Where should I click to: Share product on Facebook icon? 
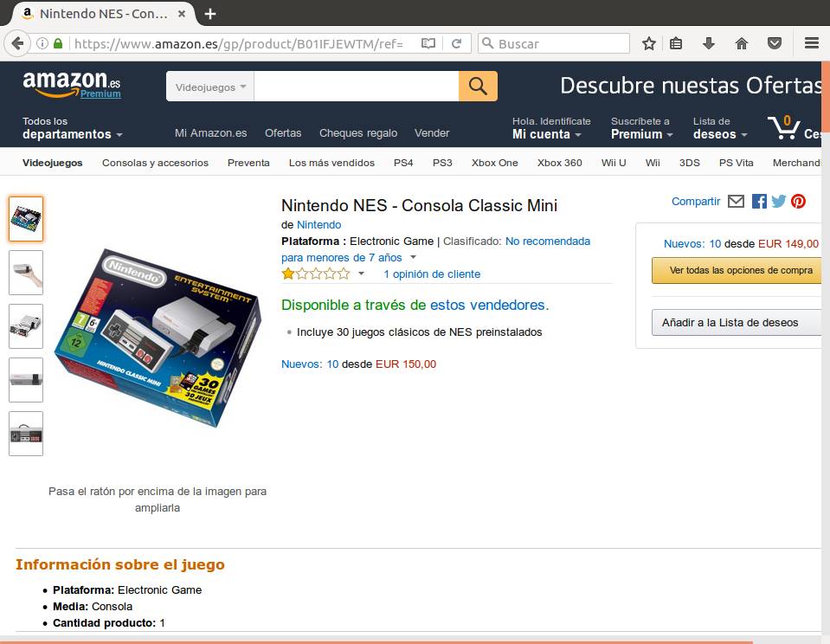click(x=759, y=201)
